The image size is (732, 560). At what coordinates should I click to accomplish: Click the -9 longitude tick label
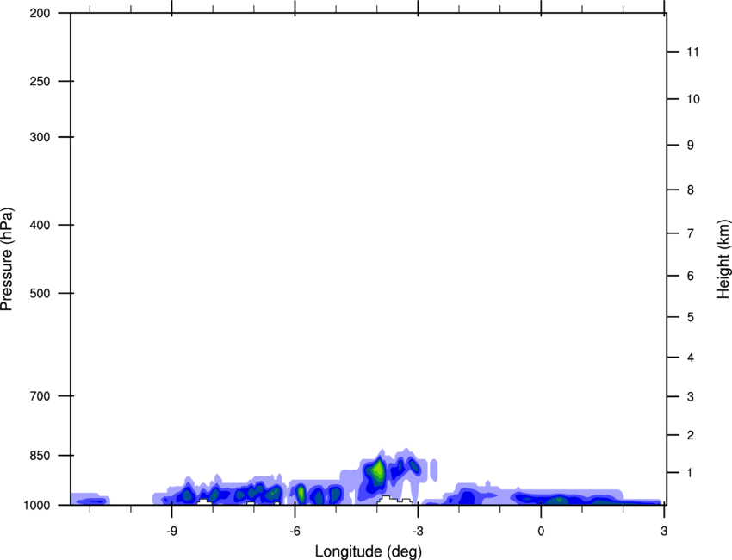click(171, 532)
